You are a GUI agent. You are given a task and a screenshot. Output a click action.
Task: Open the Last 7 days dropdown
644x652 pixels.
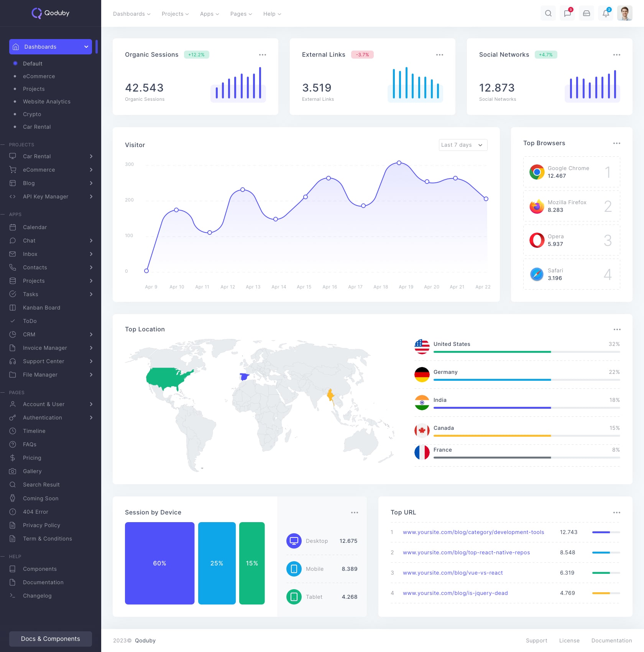pos(463,145)
